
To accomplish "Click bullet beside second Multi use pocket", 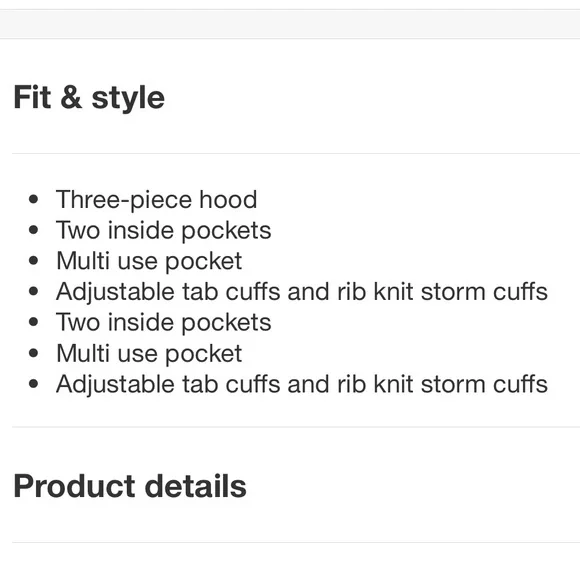I will (x=33, y=353).
